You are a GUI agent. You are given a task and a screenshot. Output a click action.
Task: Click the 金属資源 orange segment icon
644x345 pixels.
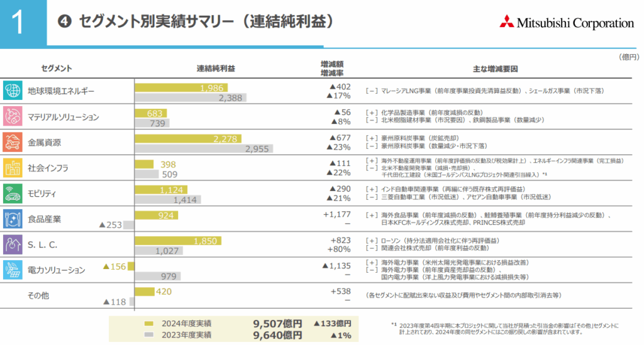pyautogui.click(x=13, y=141)
